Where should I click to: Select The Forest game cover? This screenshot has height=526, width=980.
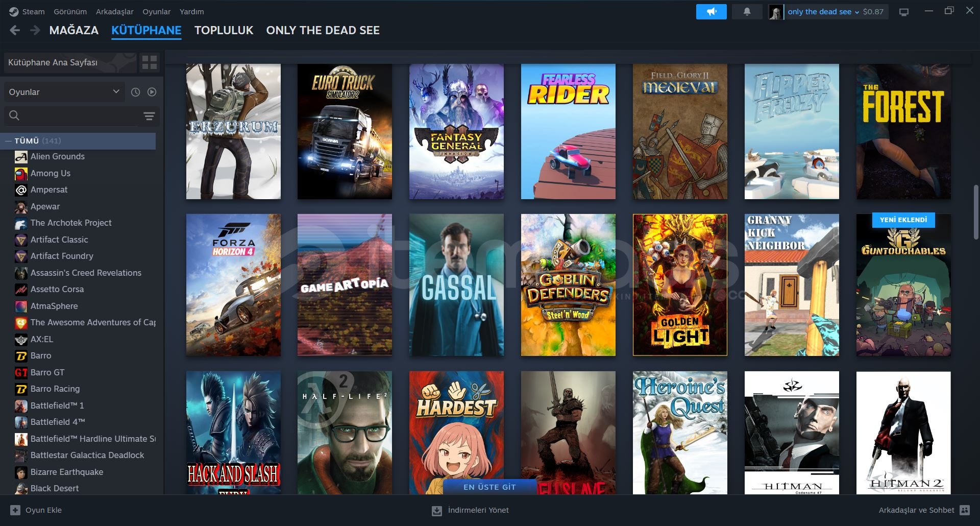coord(903,131)
